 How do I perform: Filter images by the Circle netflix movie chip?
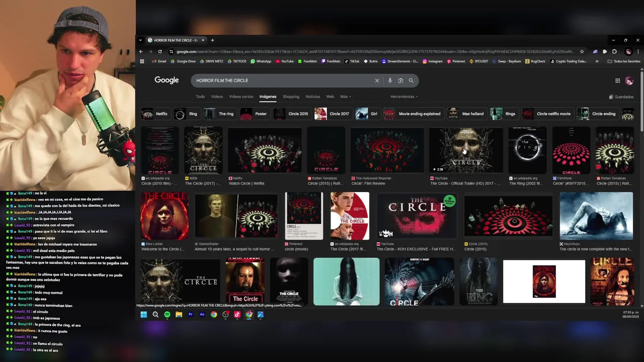547,114
